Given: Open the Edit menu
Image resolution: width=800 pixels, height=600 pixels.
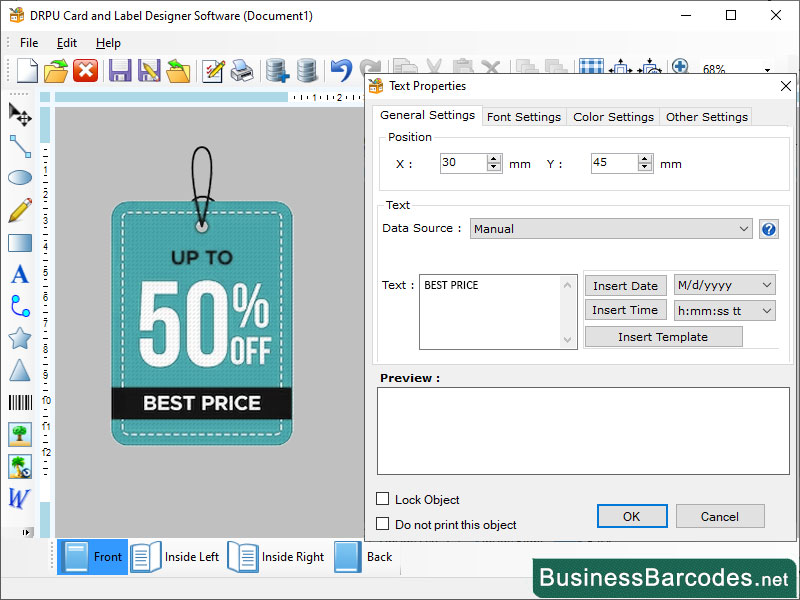Looking at the screenshot, I should coord(66,43).
